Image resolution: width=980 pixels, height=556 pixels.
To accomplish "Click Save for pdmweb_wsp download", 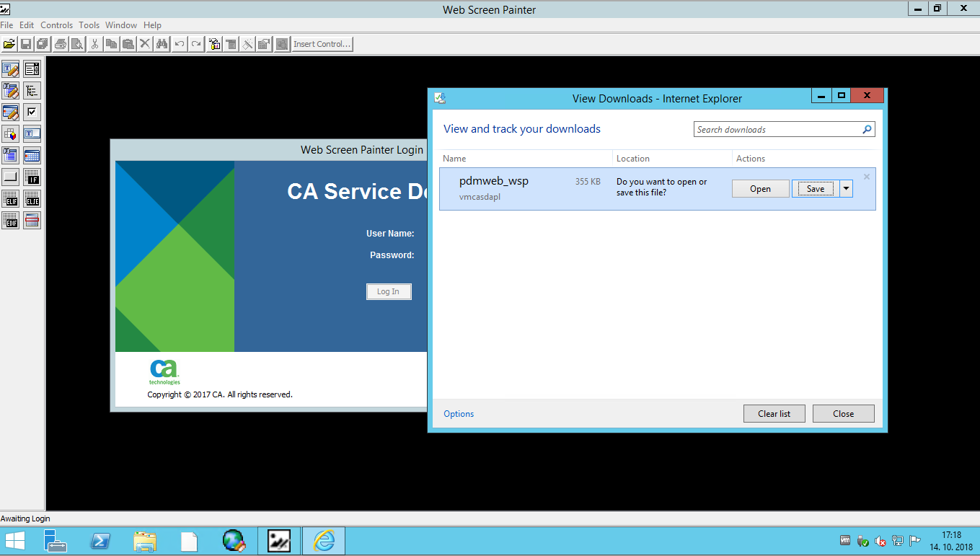I will coord(816,189).
